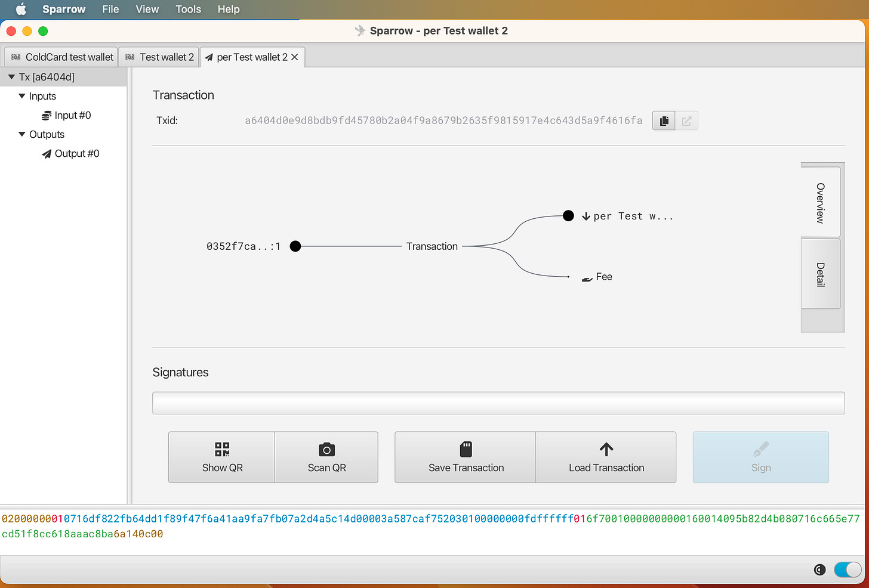Click the Signatures progress bar
The width and height of the screenshot is (869, 588).
(498, 403)
